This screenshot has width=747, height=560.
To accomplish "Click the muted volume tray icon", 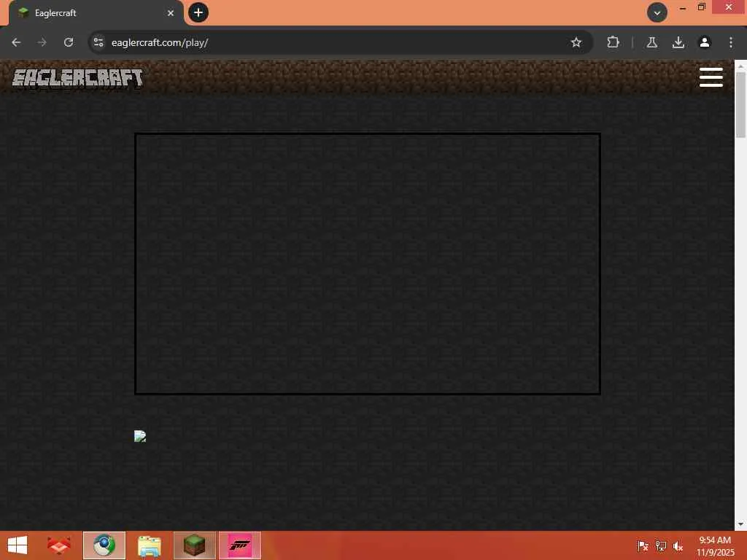I will (678, 545).
